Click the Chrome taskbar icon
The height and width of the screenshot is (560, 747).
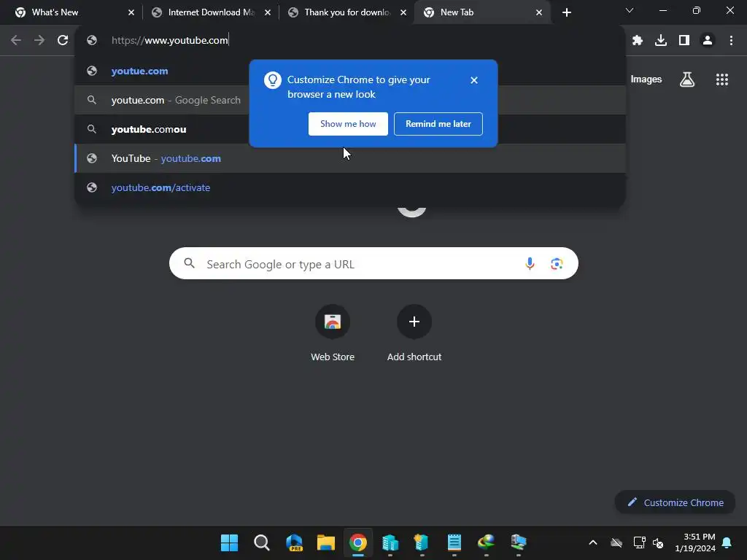coord(357,542)
